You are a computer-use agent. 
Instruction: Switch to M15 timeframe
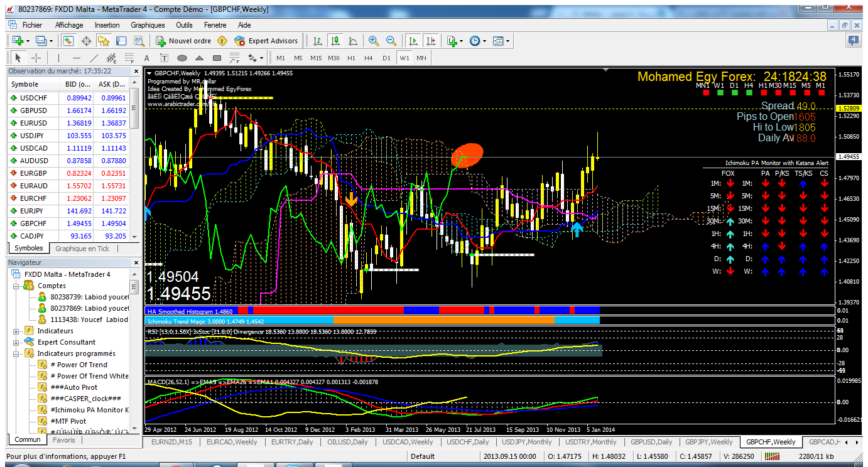pyautogui.click(x=316, y=58)
